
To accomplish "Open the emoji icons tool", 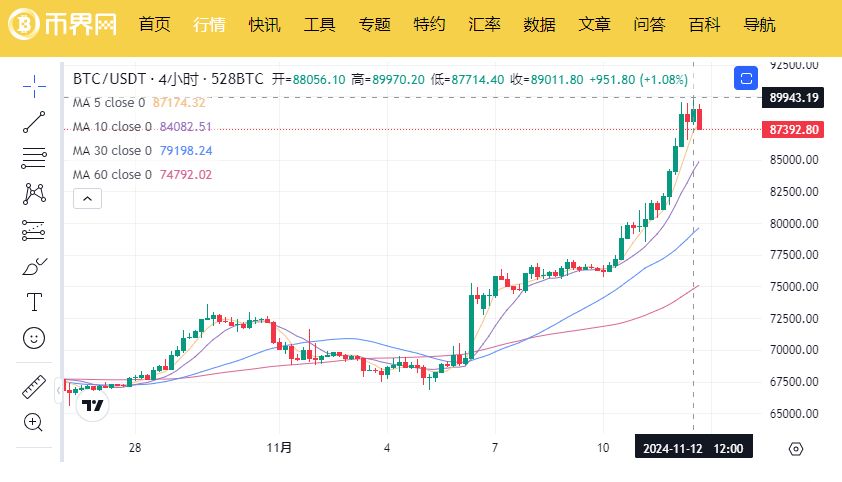I will (x=34, y=338).
